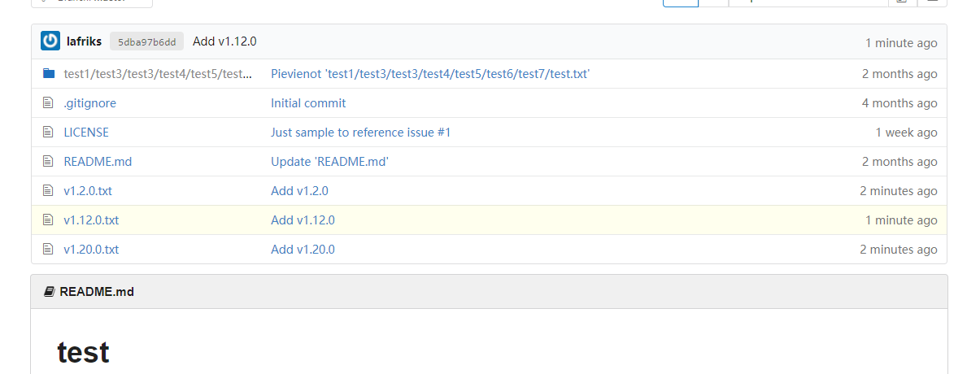This screenshot has width=980, height=374.
Task: Open the v1.2.0.txt file
Action: [x=88, y=191]
